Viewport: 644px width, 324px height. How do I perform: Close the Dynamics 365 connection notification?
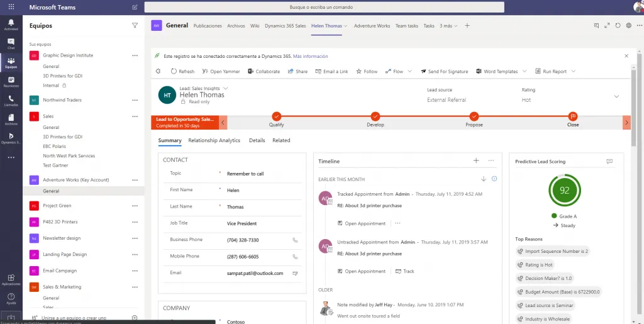click(626, 56)
